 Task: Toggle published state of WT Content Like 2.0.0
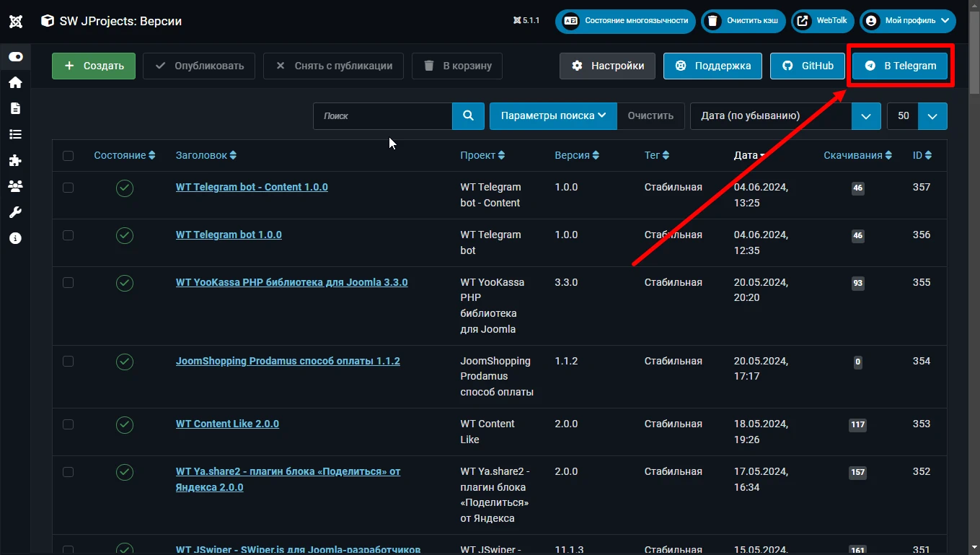(125, 424)
